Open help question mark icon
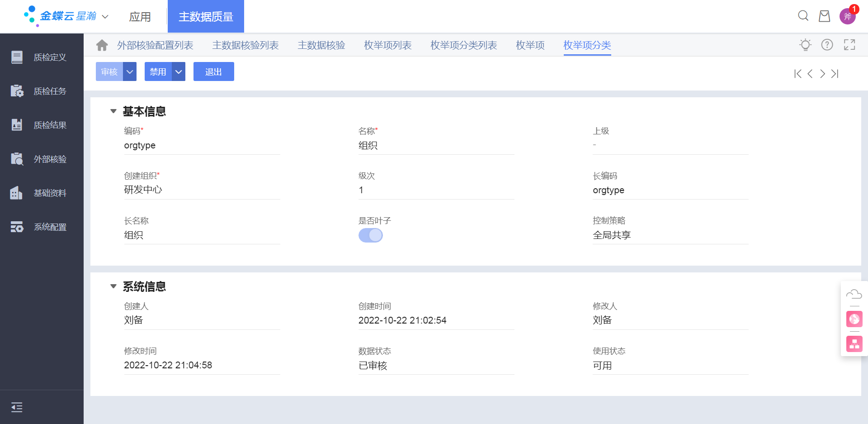 (x=827, y=45)
